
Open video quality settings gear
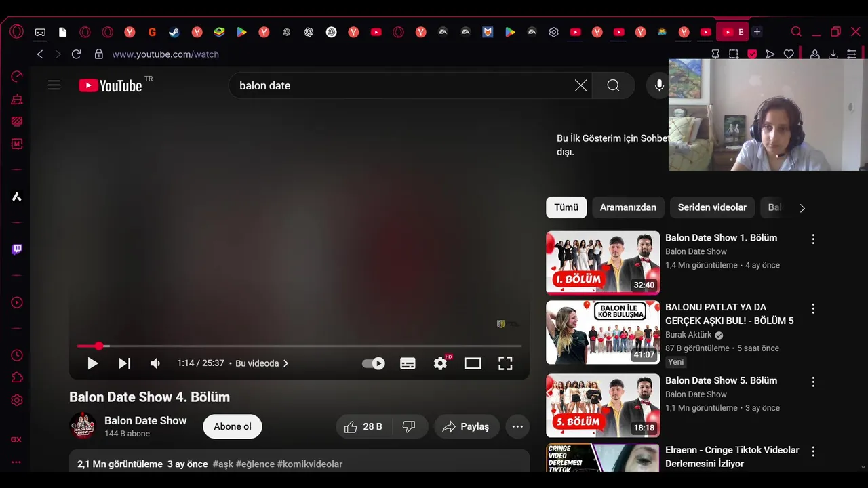441,363
